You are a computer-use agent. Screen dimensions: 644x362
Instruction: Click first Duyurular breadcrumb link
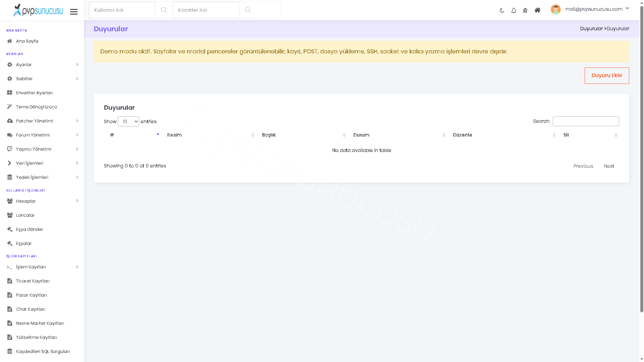point(591,29)
